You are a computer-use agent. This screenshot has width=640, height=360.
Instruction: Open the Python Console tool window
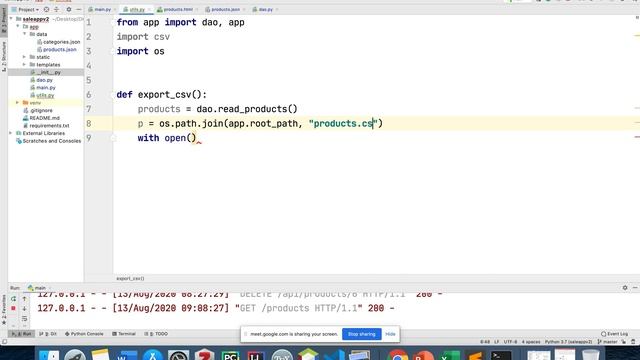84,334
